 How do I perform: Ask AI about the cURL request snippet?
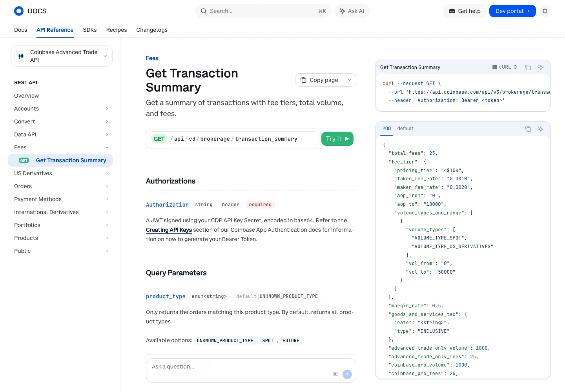(x=541, y=67)
